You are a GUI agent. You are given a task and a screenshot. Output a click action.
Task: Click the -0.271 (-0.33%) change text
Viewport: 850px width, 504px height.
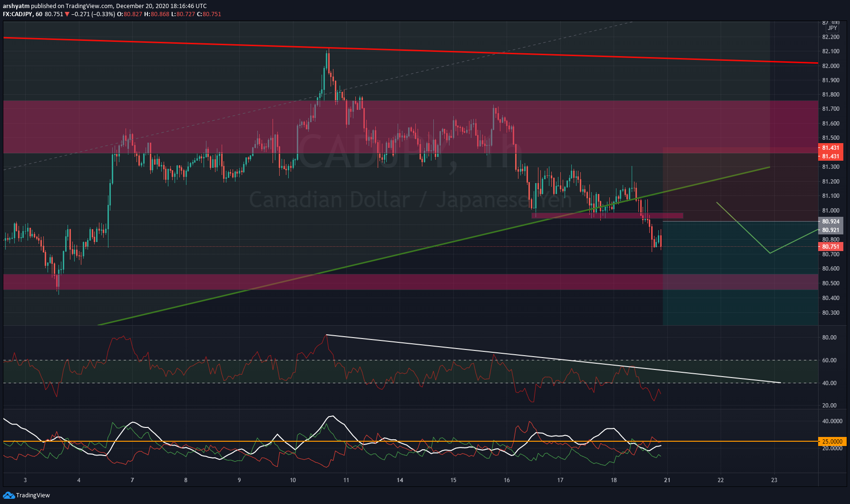coord(93,14)
